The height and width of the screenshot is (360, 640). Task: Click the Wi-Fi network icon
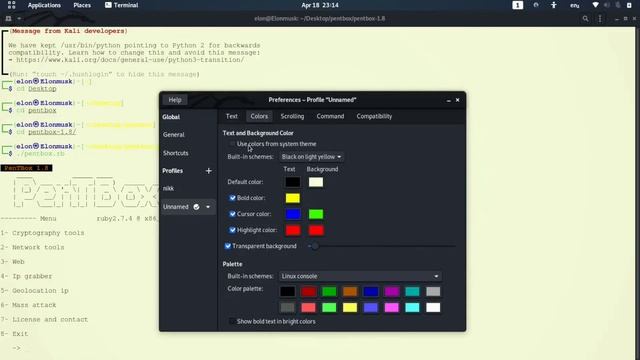point(596,5)
